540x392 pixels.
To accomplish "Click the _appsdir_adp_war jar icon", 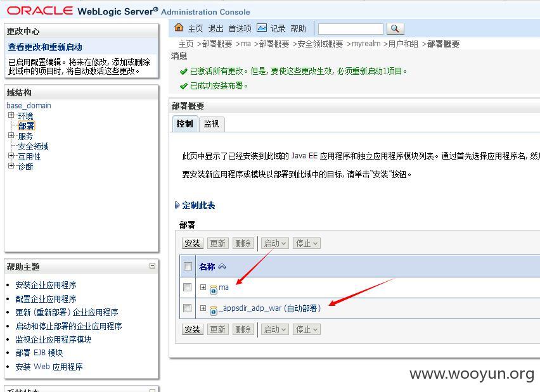I will 214,310.
